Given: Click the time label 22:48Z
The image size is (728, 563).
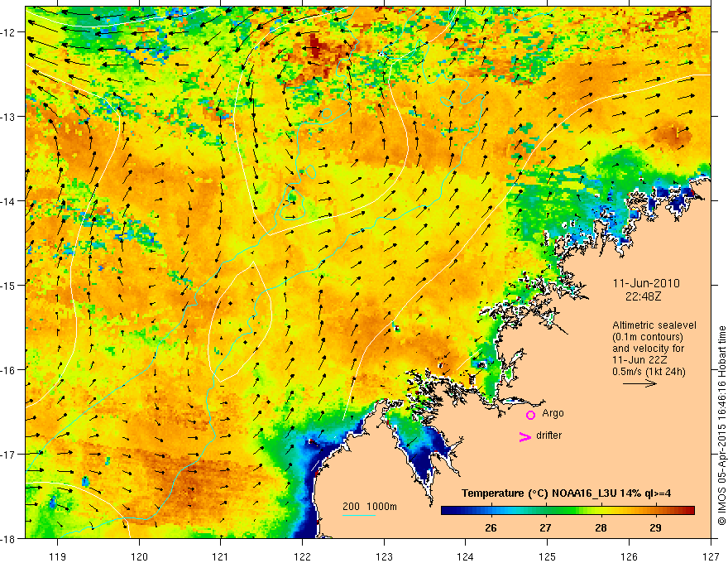Looking at the screenshot, I should 643,296.
